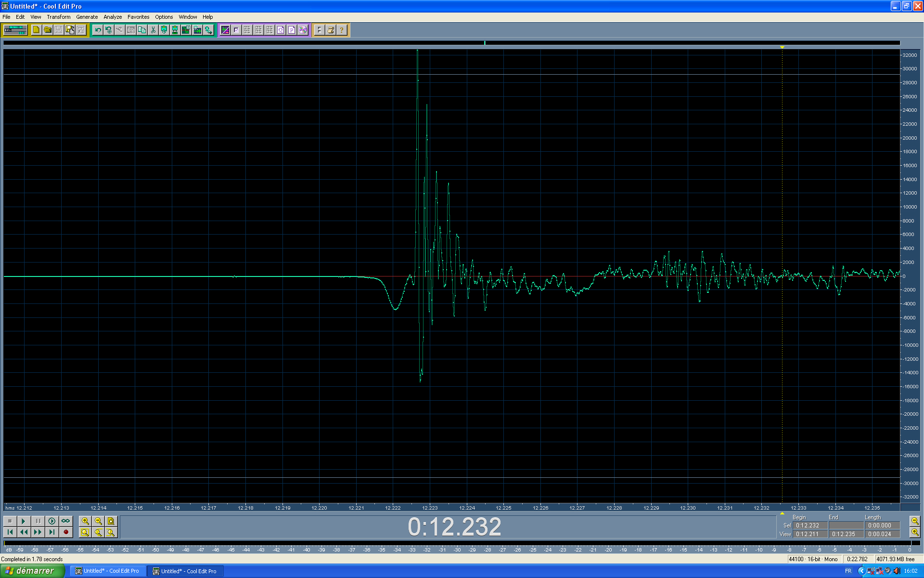Open the File menu
The width and height of the screenshot is (924, 578).
pos(6,17)
